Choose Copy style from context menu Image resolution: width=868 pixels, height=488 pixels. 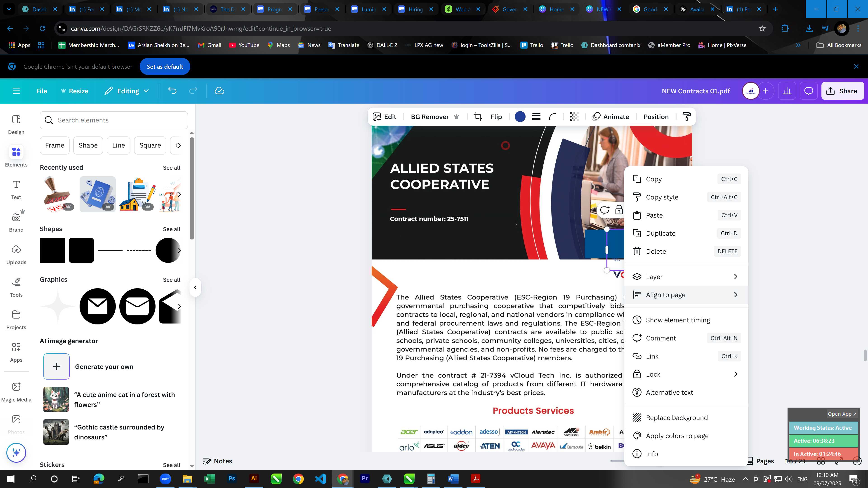click(686, 197)
